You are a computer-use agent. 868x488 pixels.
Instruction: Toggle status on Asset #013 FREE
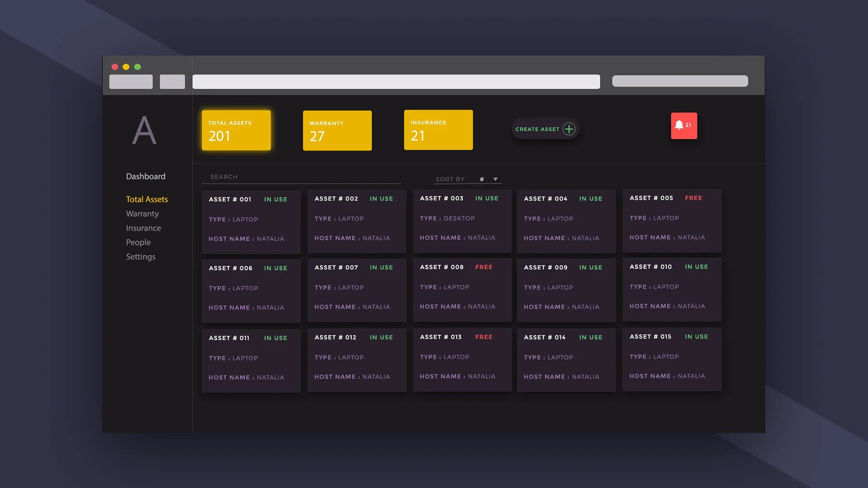click(483, 337)
